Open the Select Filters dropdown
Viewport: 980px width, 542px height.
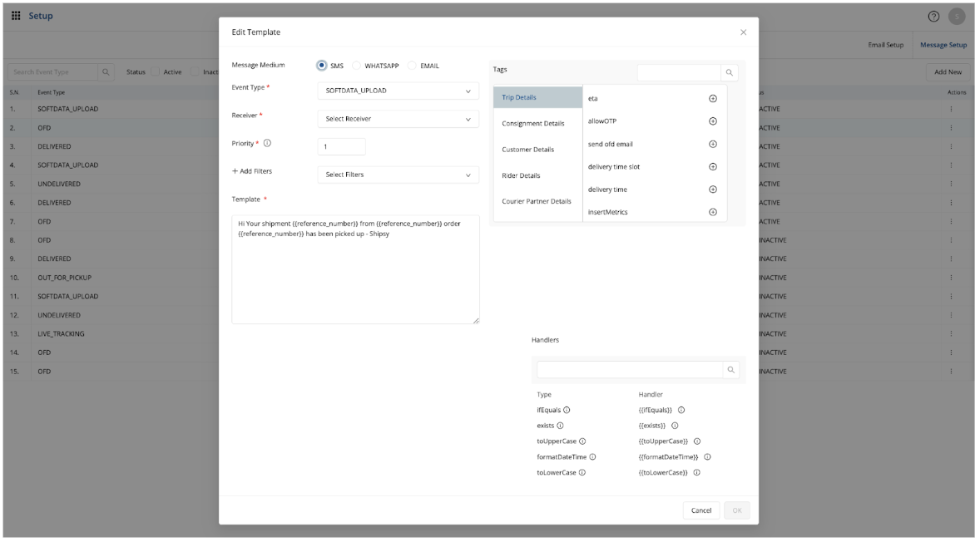[x=398, y=175]
